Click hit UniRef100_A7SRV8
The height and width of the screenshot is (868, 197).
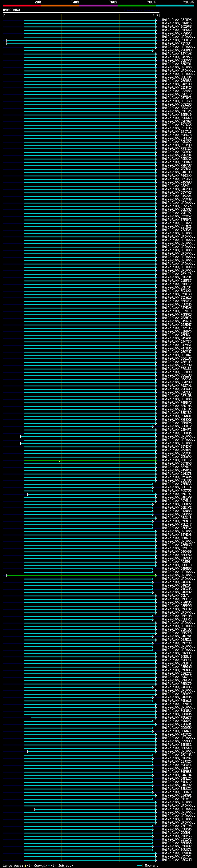click(177, 33)
